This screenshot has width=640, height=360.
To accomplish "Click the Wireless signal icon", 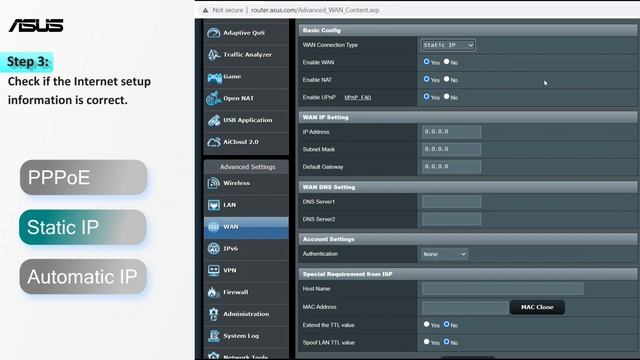I will pyautogui.click(x=213, y=183).
